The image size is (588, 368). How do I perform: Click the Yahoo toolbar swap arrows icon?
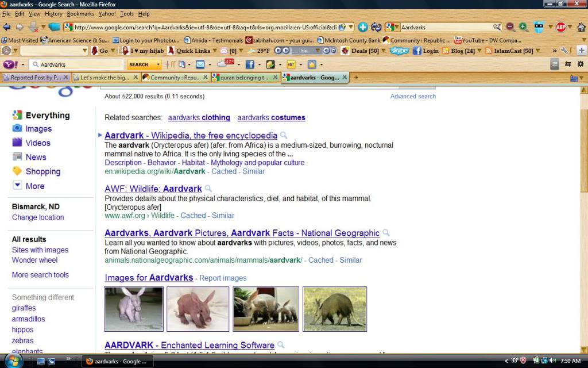pyautogui.click(x=568, y=64)
